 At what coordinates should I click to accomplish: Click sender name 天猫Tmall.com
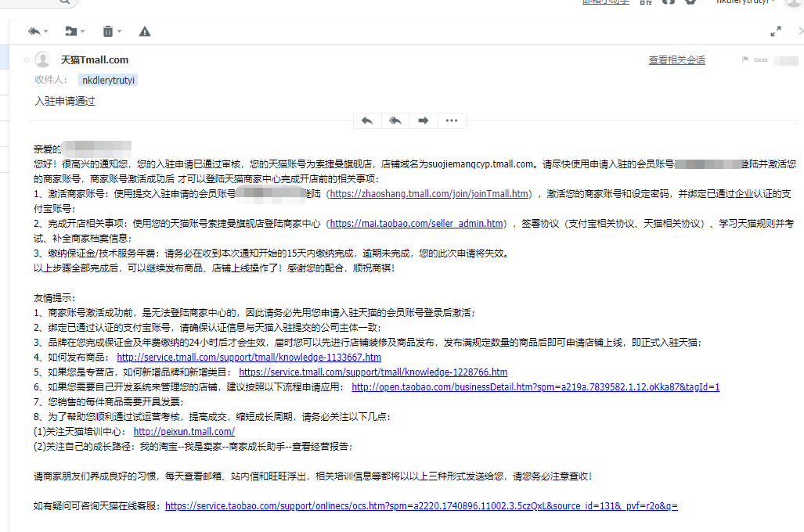coord(95,60)
